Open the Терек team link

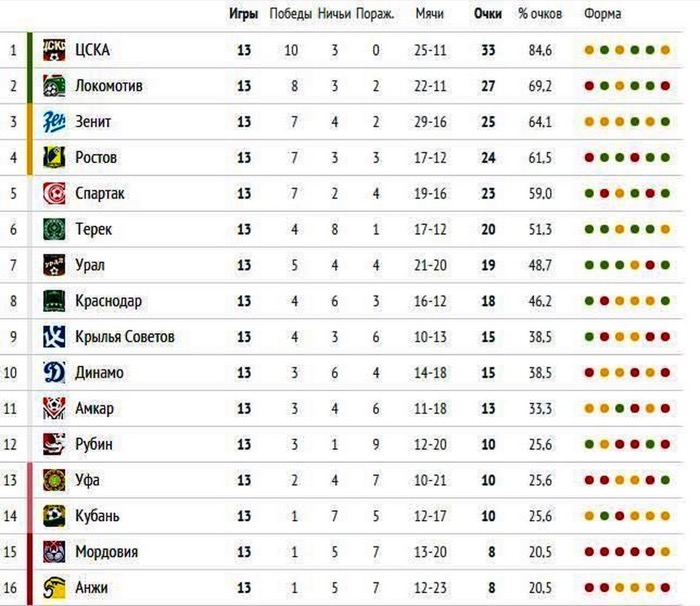tap(93, 229)
